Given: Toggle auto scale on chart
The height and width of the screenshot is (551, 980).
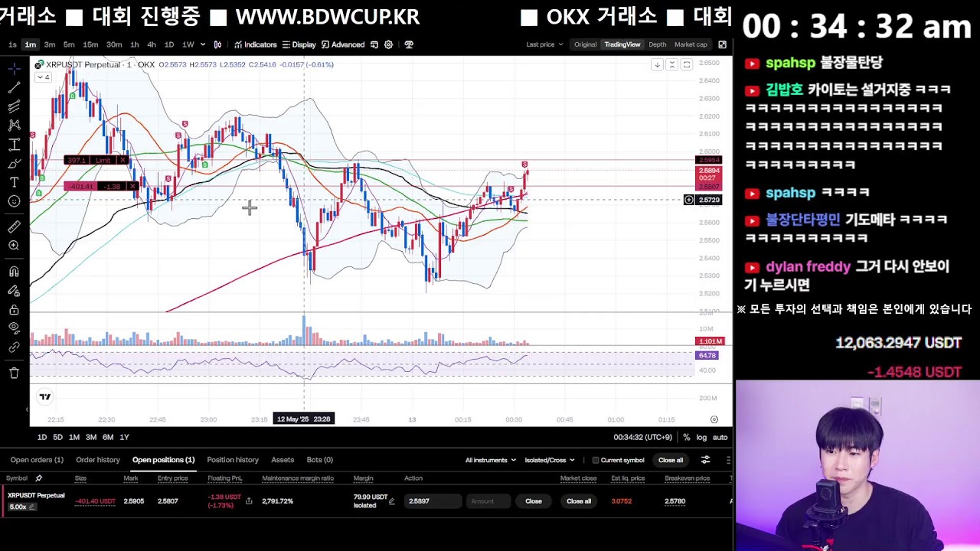Looking at the screenshot, I should tap(720, 437).
